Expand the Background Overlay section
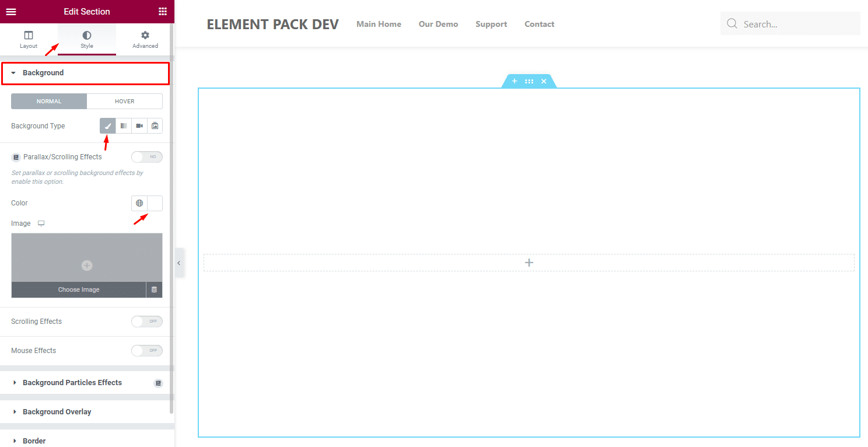Viewport: 868px width, 447px height. pos(57,412)
